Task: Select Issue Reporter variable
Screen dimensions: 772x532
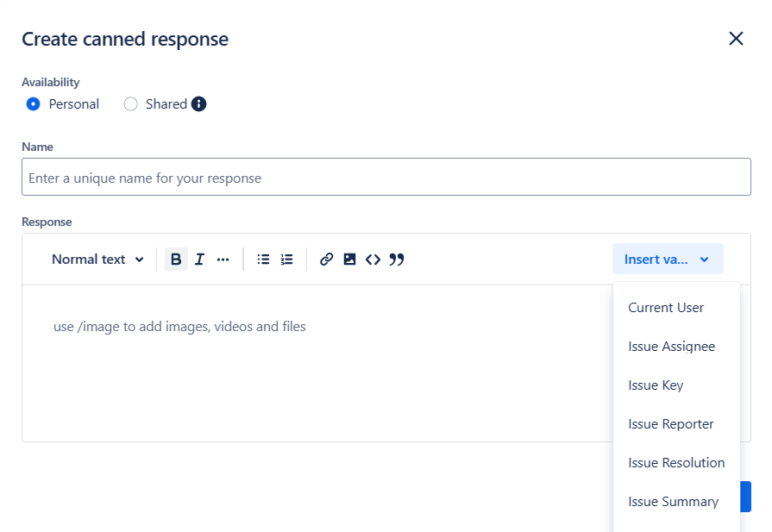Action: pyautogui.click(x=671, y=423)
